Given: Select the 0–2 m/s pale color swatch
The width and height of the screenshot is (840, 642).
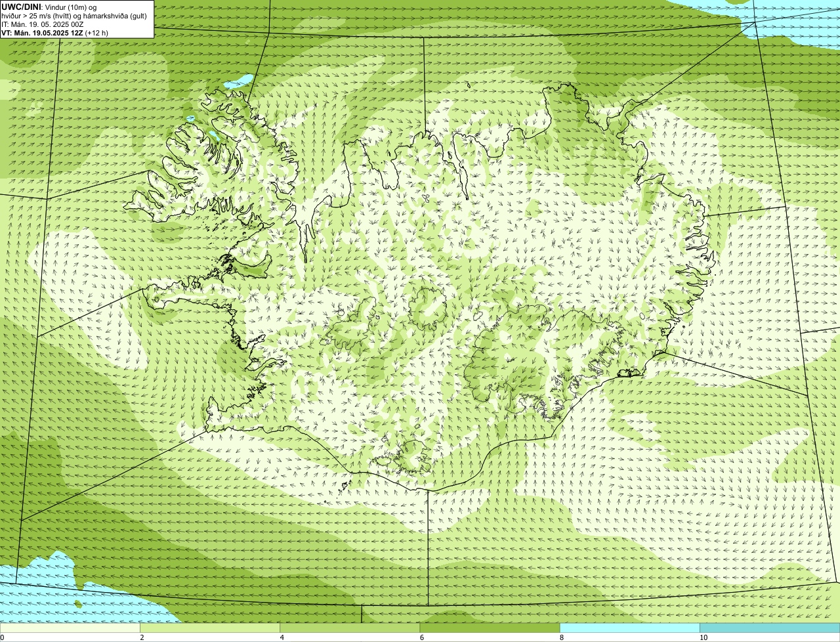Looking at the screenshot, I should [x=70, y=628].
